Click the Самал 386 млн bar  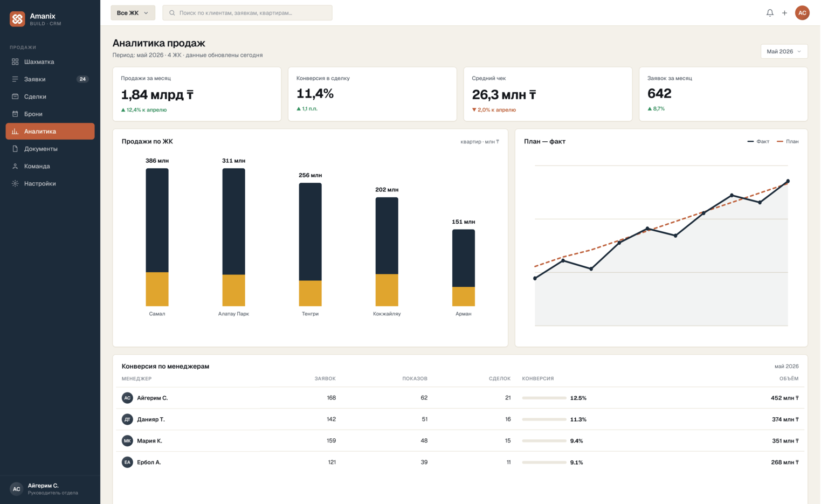157,237
